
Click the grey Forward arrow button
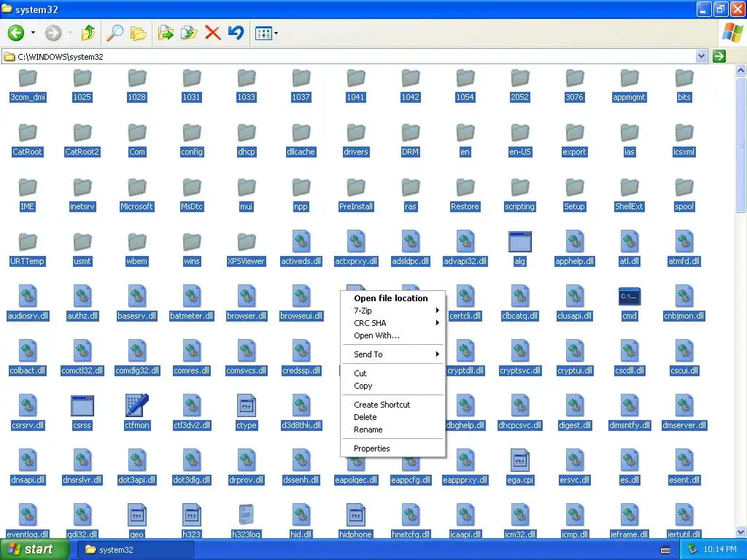click(x=53, y=33)
